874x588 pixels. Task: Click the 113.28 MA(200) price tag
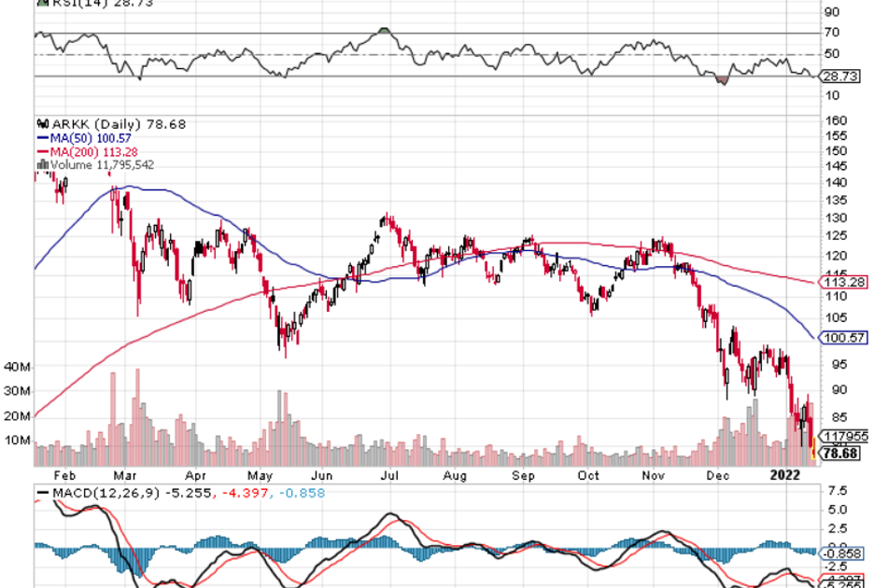click(843, 283)
